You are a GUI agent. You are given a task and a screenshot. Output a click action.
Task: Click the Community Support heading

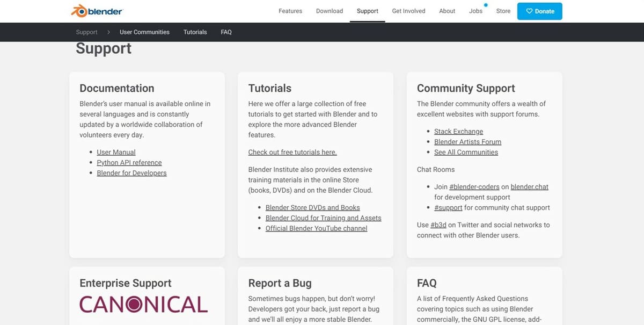[x=466, y=89]
